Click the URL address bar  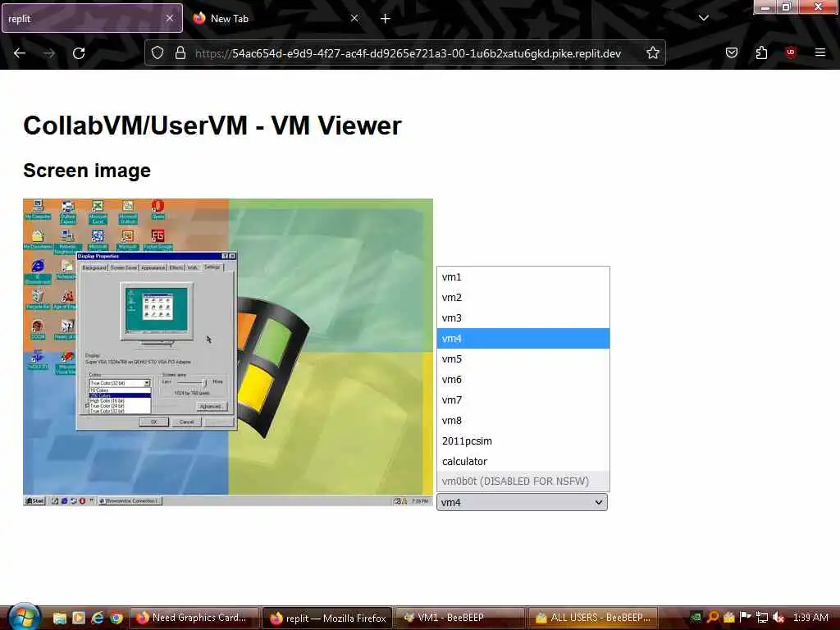coord(407,53)
